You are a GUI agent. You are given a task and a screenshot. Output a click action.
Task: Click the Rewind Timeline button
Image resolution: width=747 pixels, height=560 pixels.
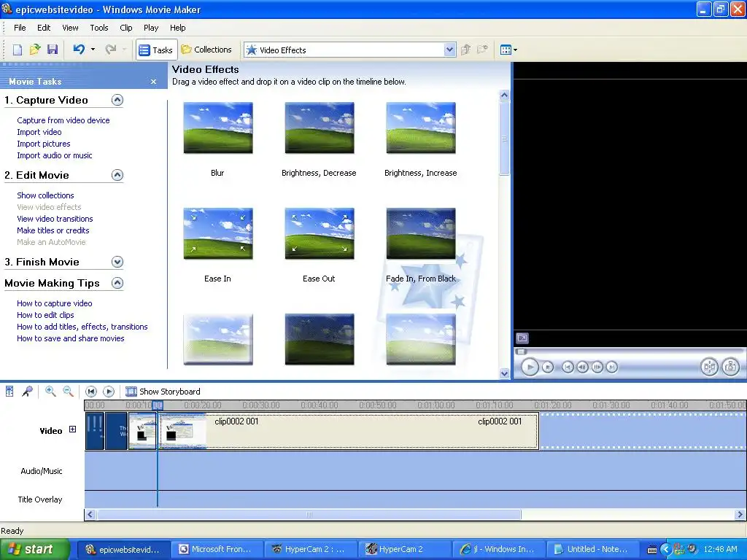pyautogui.click(x=91, y=392)
